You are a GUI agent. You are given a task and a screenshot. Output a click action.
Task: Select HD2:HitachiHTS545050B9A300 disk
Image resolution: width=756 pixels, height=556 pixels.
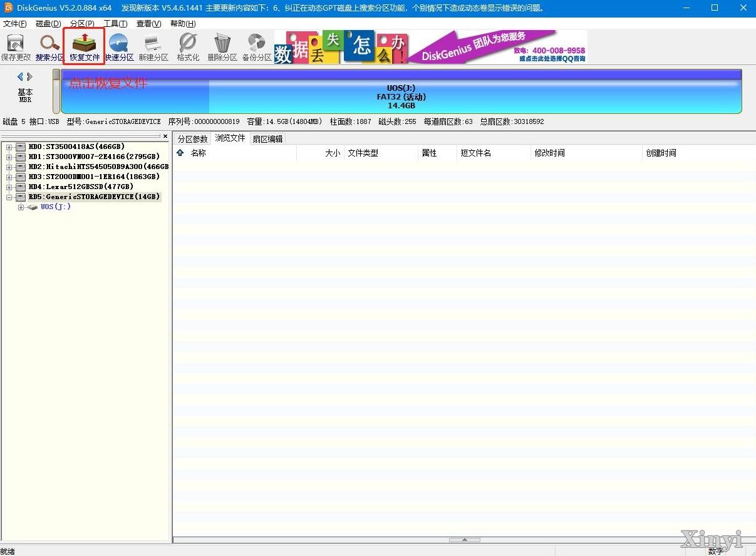pos(98,167)
